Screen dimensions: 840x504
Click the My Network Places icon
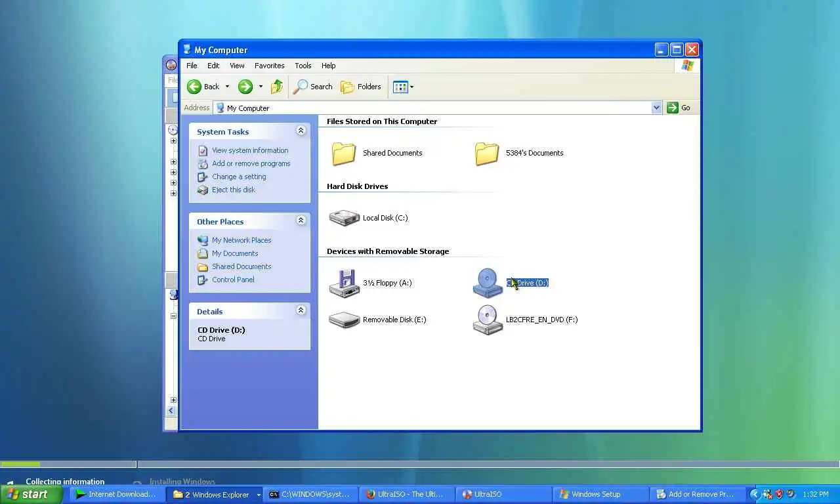point(203,240)
